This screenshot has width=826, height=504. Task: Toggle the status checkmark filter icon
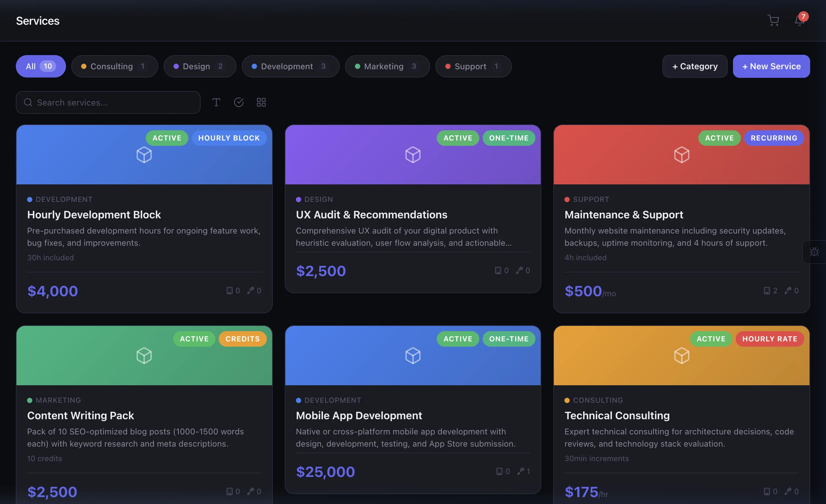(x=239, y=102)
